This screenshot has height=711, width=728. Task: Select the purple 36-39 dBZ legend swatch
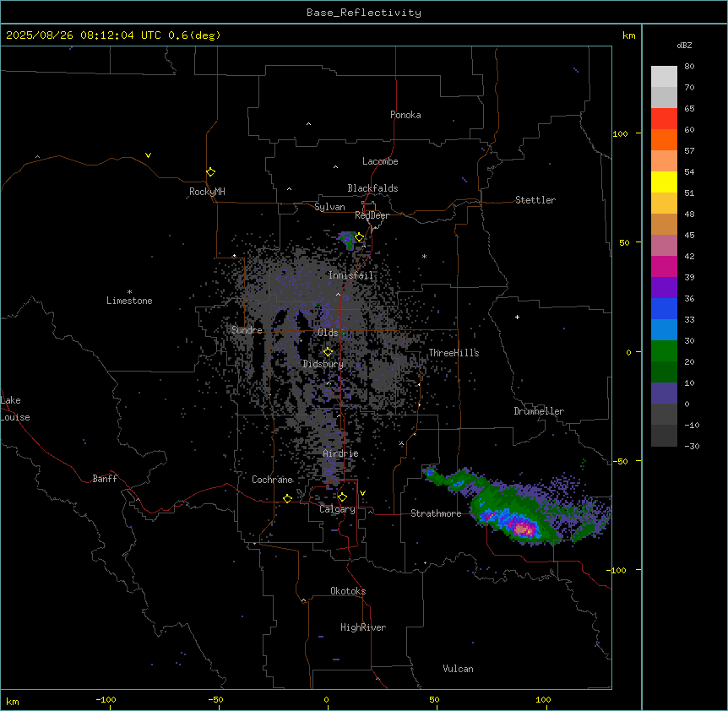(x=664, y=287)
